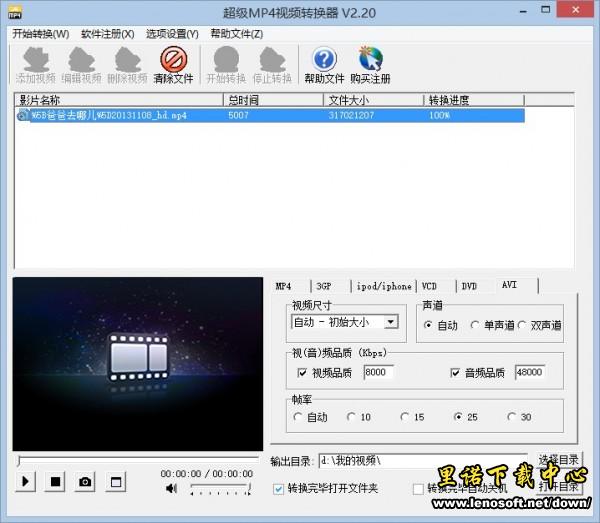The height and width of the screenshot is (523, 600).
Task: Stop the preview playback
Action: 55,481
